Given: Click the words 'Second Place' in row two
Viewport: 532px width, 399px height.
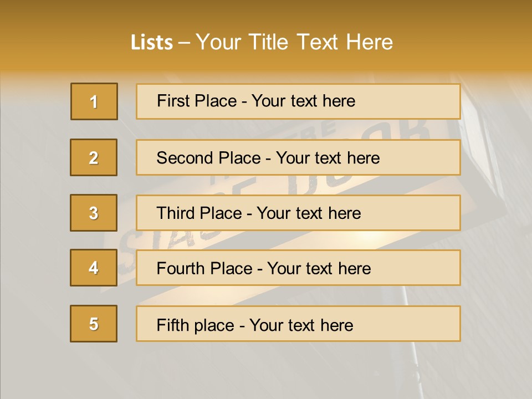Looking at the screenshot, I should click(x=208, y=158).
